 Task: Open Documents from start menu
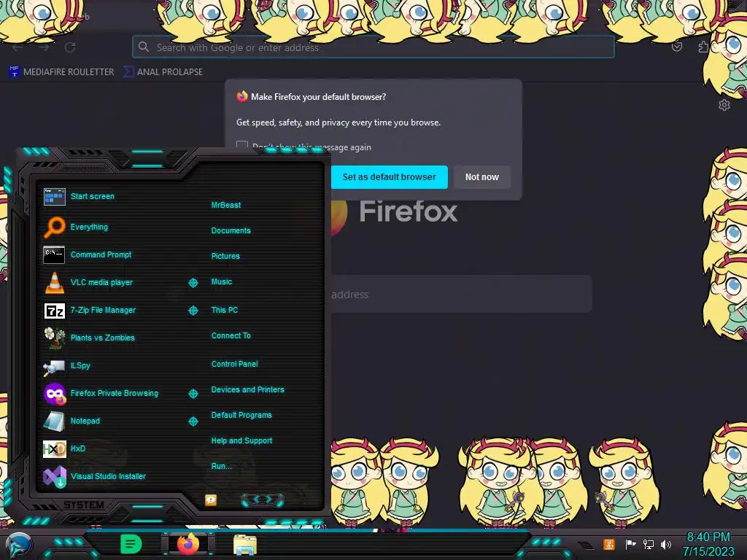click(231, 230)
